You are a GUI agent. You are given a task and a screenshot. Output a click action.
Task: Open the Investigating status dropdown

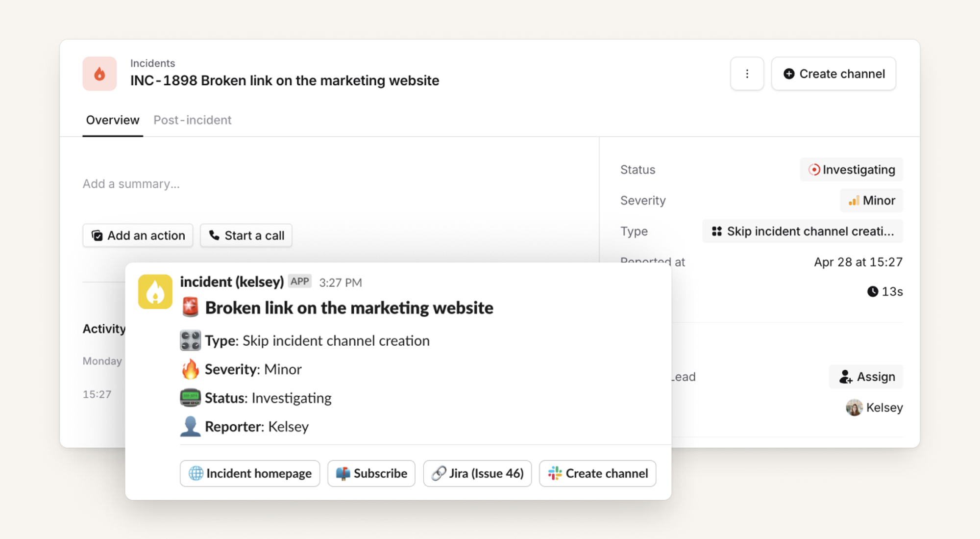coord(852,170)
